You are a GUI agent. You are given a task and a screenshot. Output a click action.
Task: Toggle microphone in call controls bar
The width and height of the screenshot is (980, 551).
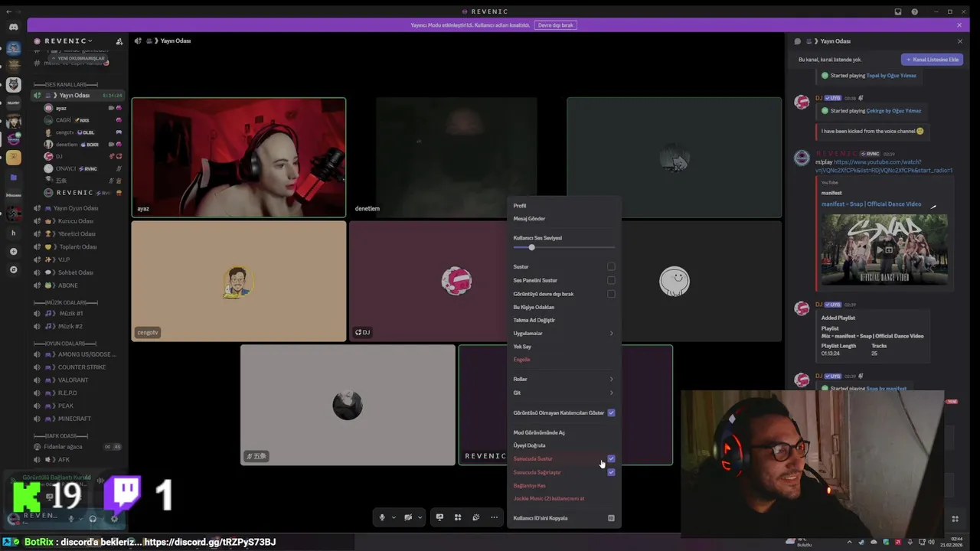click(x=382, y=517)
